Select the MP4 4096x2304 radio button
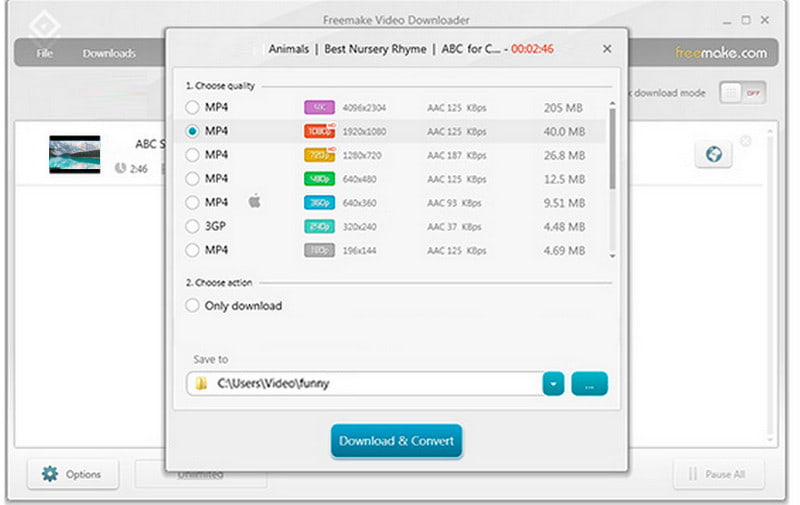This screenshot has width=800, height=505. click(192, 107)
